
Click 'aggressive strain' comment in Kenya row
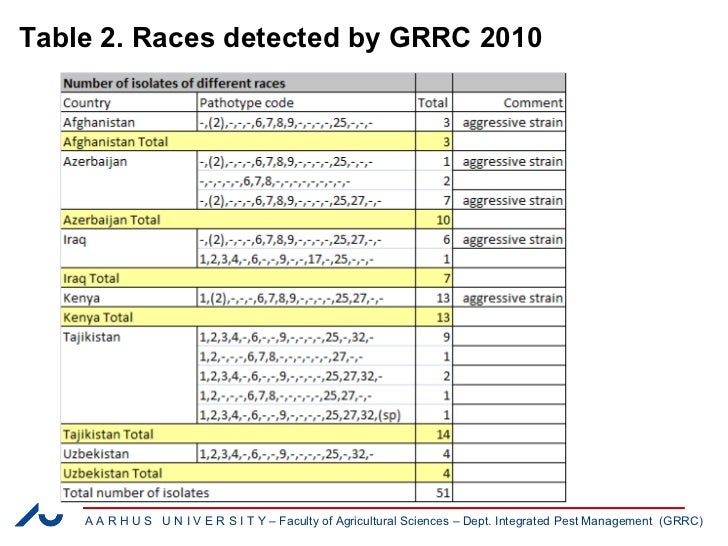coord(513,298)
